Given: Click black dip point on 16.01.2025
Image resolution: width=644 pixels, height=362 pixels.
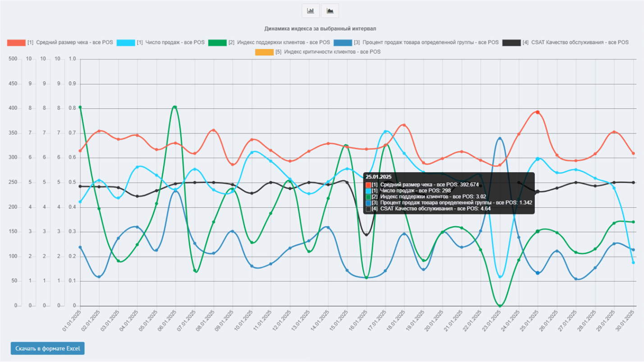Looking at the screenshot, I should (366, 234).
